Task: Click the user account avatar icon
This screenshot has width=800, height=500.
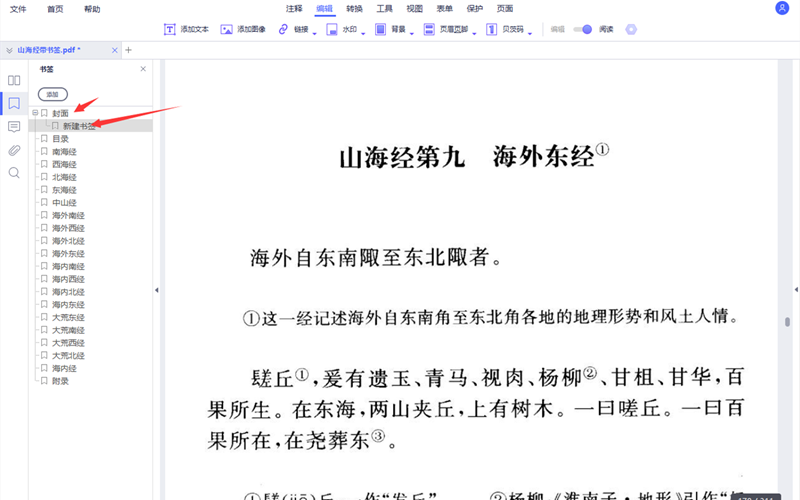Action: [782, 8]
